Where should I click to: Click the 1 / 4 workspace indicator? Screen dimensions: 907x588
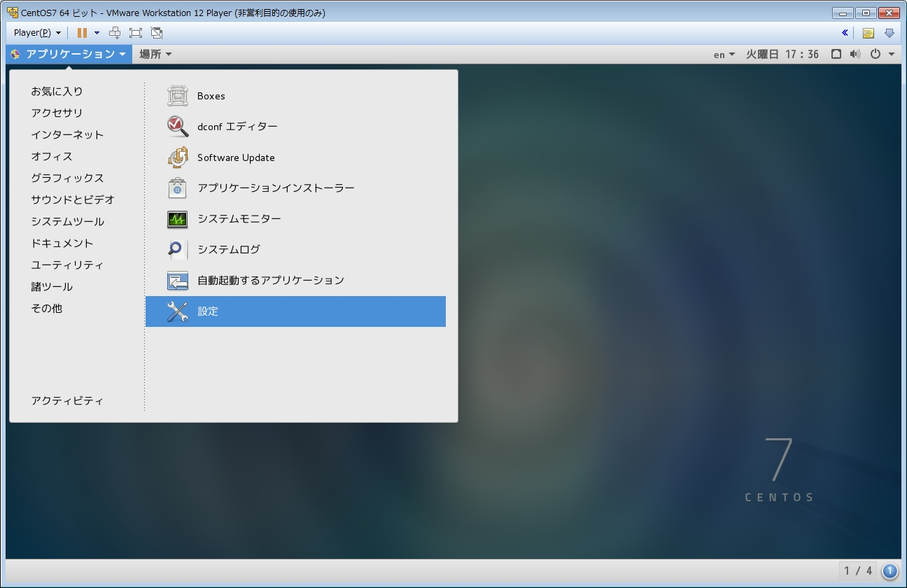click(857, 571)
